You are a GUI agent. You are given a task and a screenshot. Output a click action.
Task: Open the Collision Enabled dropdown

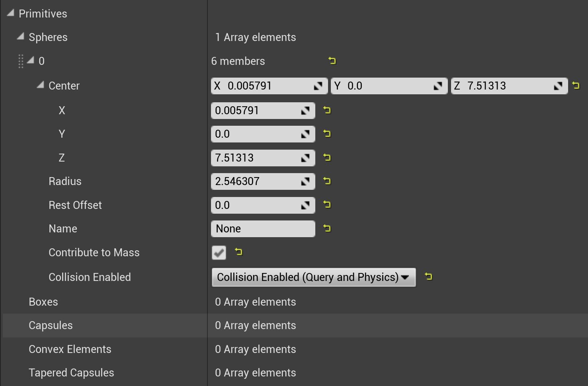[x=313, y=277]
